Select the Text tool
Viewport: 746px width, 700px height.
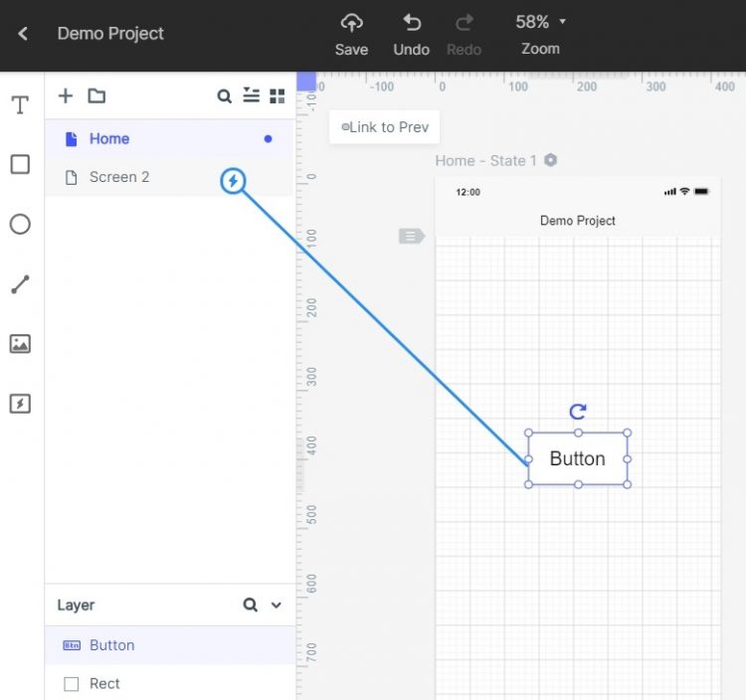click(20, 104)
